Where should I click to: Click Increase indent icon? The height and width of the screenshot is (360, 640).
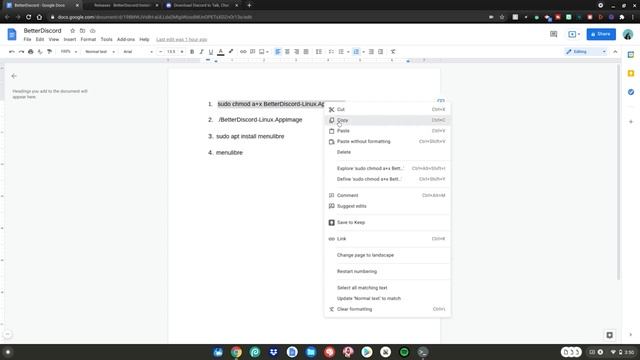click(x=380, y=52)
